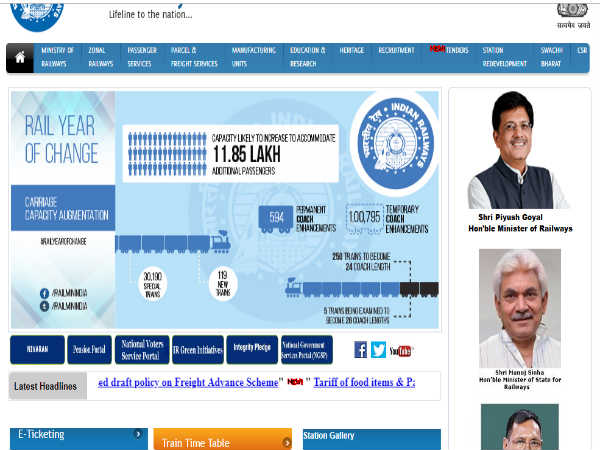Click Shri Piyush Goyal's photo
This screenshot has width=600, height=450.
518,150
